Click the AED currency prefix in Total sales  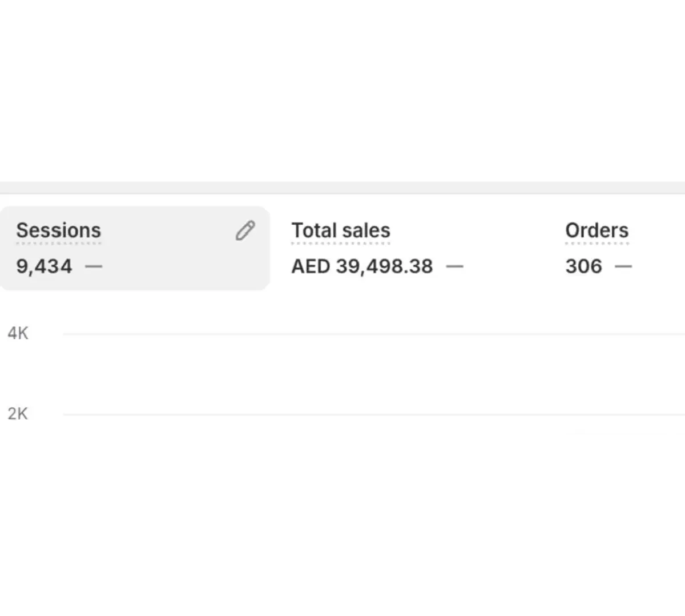tap(311, 266)
